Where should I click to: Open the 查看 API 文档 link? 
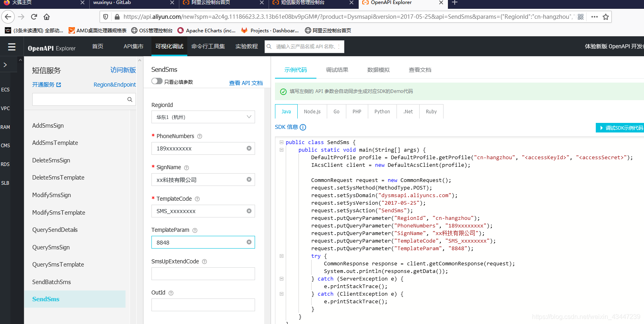click(246, 83)
